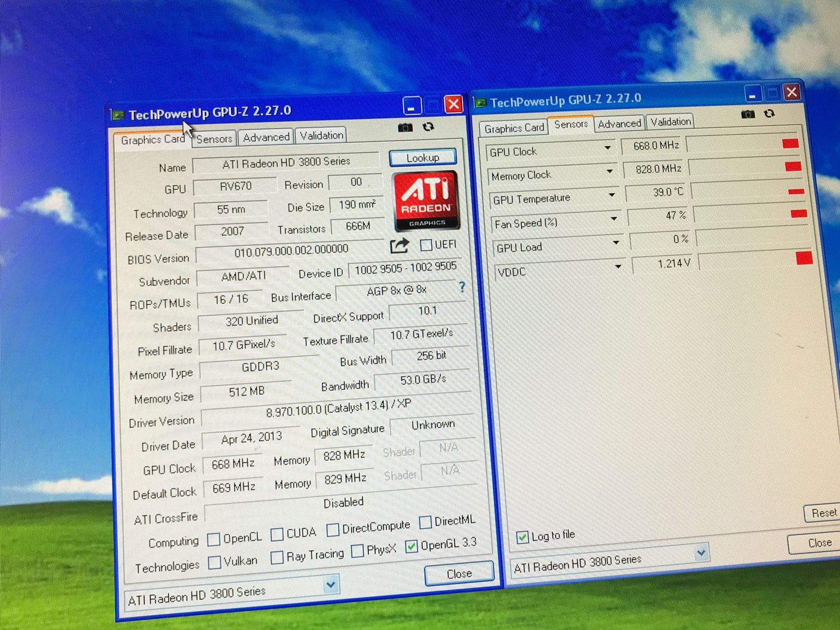
Task: Open Validation tab in right window
Action: click(x=670, y=122)
